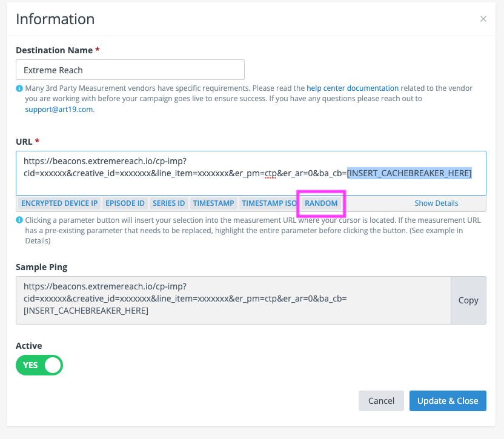This screenshot has width=504, height=439.
Task: Toggle the Active switch off
Action: [39, 365]
